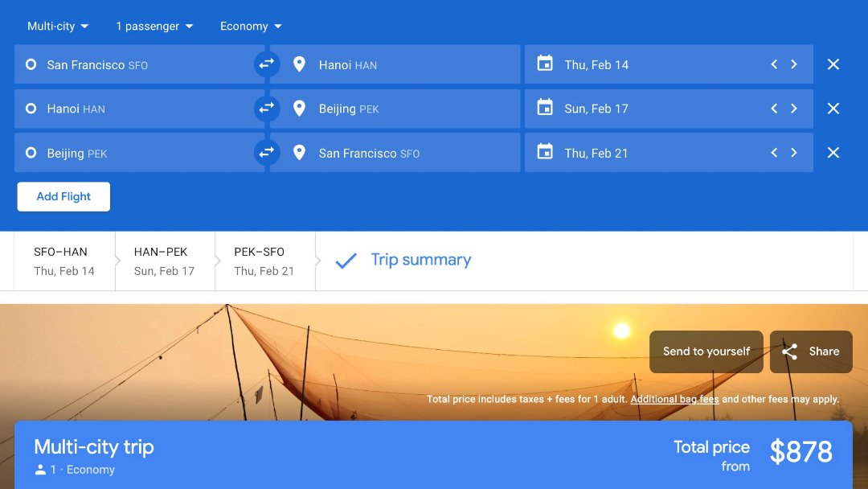
Task: Change the Economy cabin class dropdown
Action: pyautogui.click(x=251, y=27)
